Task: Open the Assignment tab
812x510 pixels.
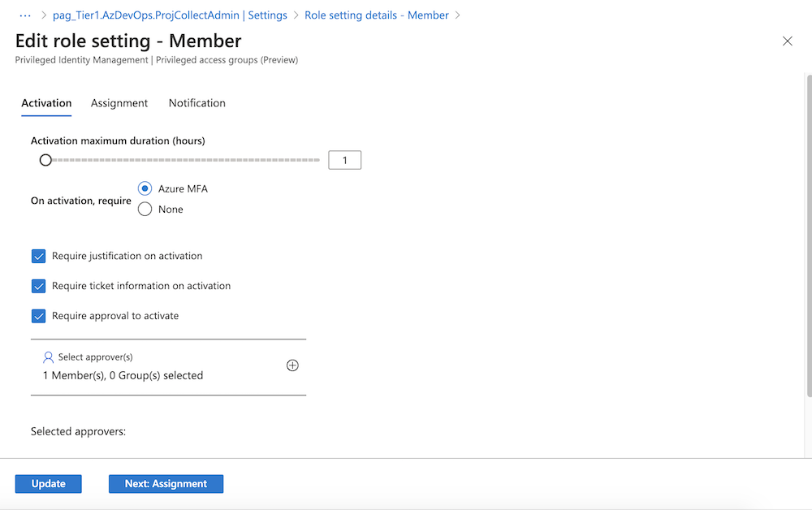Action: coord(119,103)
